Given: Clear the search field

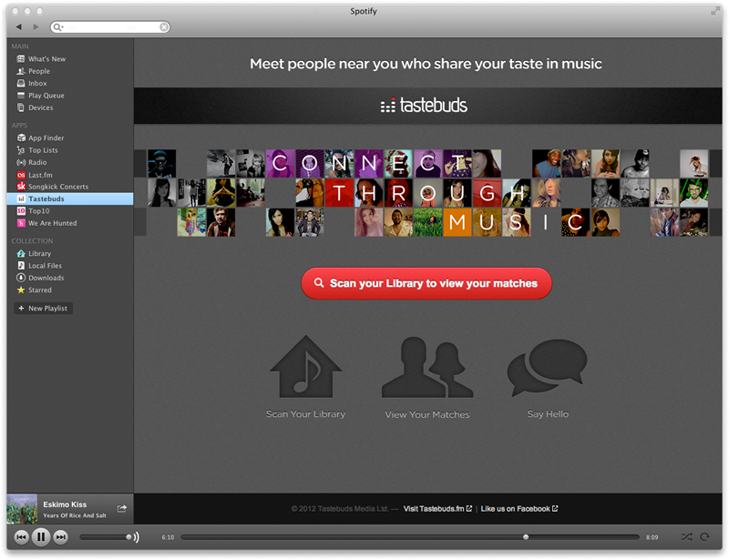Looking at the screenshot, I should (164, 27).
